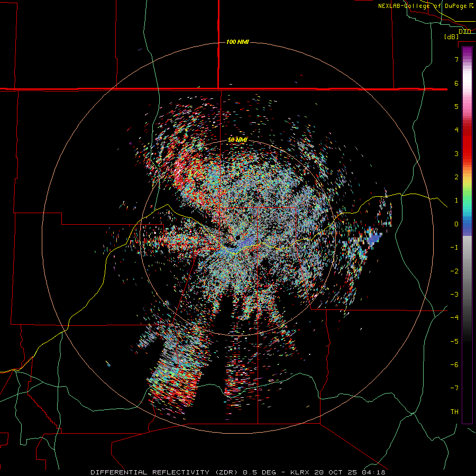Click the positive "3" scale value
This screenshot has height=476, width=476.
point(456,153)
